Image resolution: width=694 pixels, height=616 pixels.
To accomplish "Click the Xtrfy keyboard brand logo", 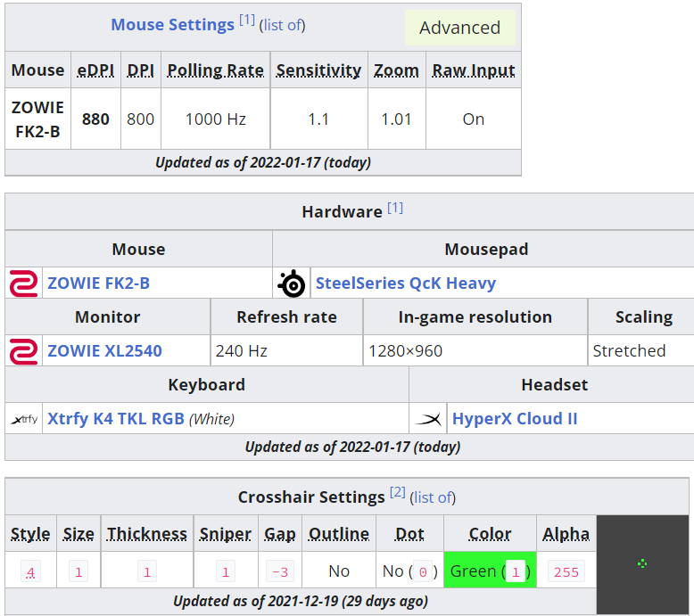I will (24, 419).
